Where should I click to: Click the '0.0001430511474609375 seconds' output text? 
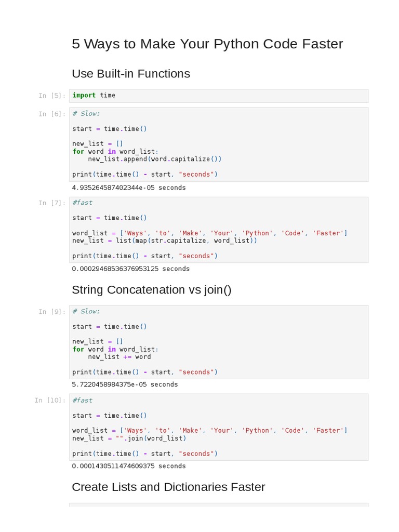[x=129, y=466]
